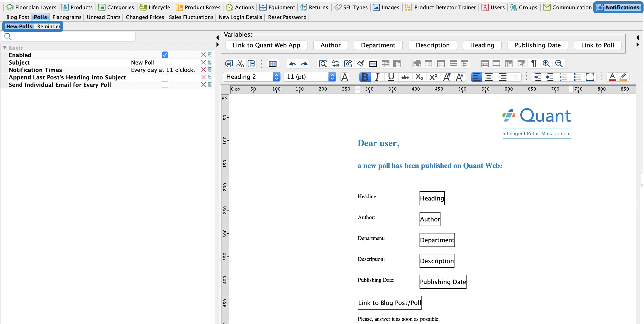
Task: Open the Product Detector Trainer tab
Action: click(x=440, y=7)
